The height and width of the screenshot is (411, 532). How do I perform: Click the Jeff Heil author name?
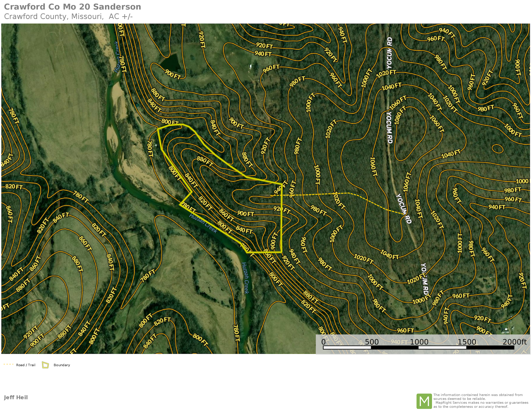point(16,397)
